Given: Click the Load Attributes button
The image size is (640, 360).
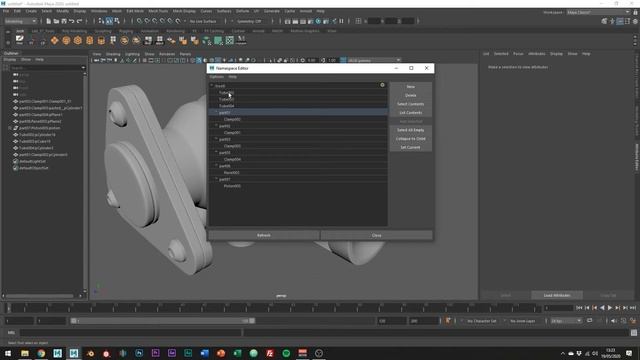Looking at the screenshot, I should tap(557, 295).
